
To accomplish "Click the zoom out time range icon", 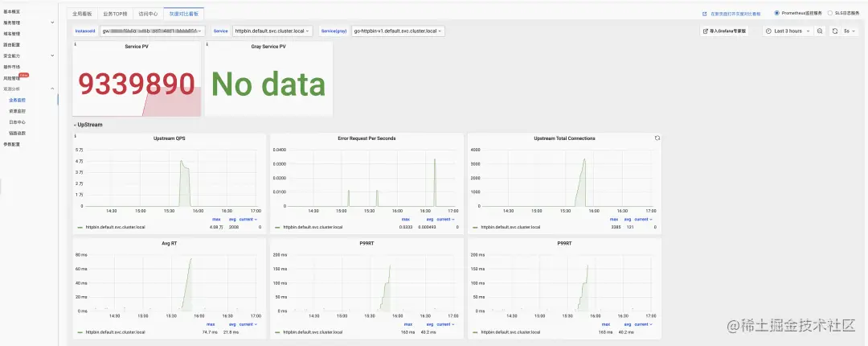I will click(x=819, y=31).
